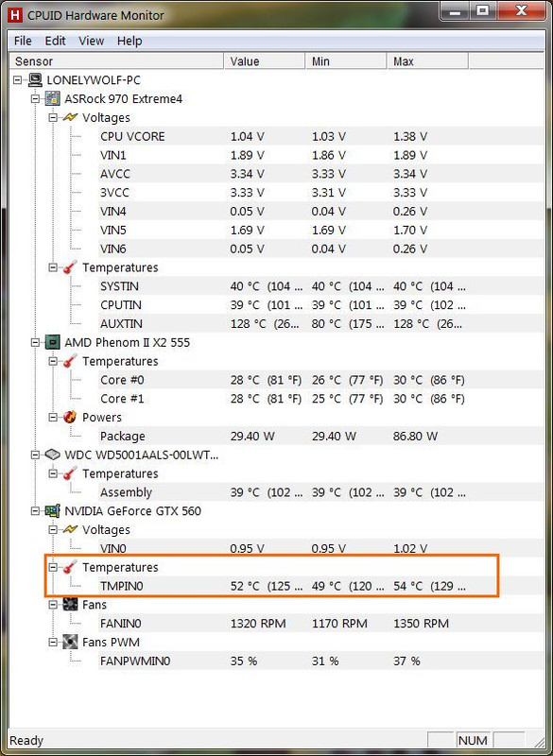553x756 pixels.
Task: Open the Help menu
Action: (x=130, y=41)
